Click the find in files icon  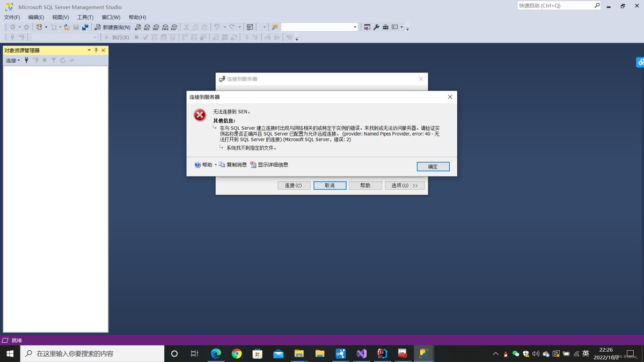pyautogui.click(x=275, y=27)
